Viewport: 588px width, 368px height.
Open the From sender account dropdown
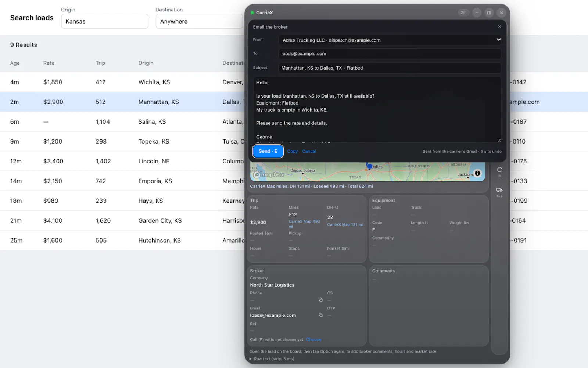coord(390,40)
